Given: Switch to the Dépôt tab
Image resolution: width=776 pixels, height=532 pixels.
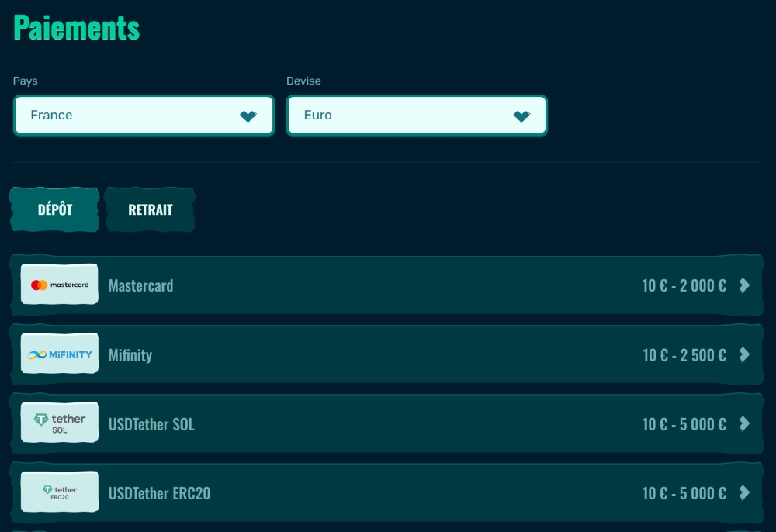Looking at the screenshot, I should click(x=55, y=209).
